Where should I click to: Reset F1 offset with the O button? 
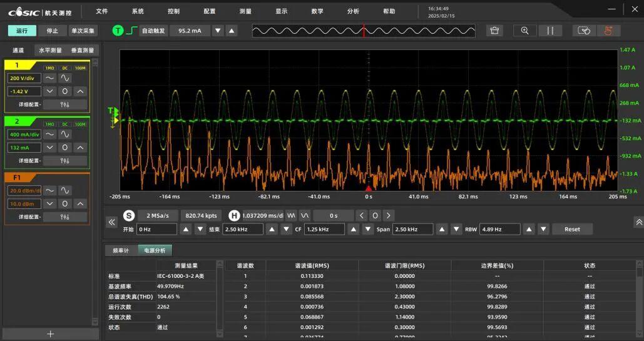tap(65, 203)
